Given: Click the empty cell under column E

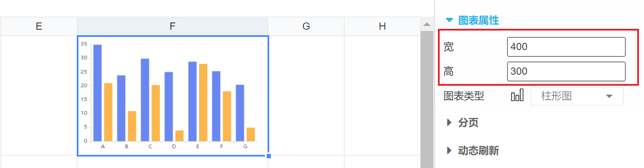Looking at the screenshot, I should click(39, 95).
